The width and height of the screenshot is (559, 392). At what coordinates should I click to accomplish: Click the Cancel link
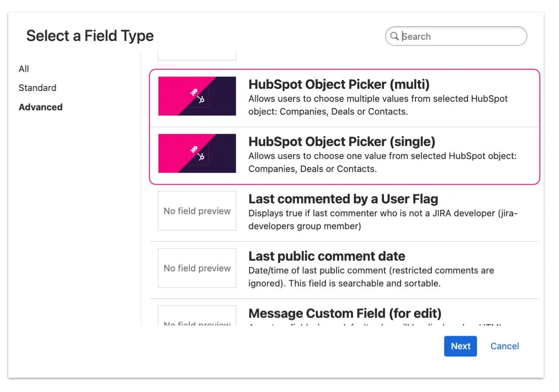[x=505, y=346]
